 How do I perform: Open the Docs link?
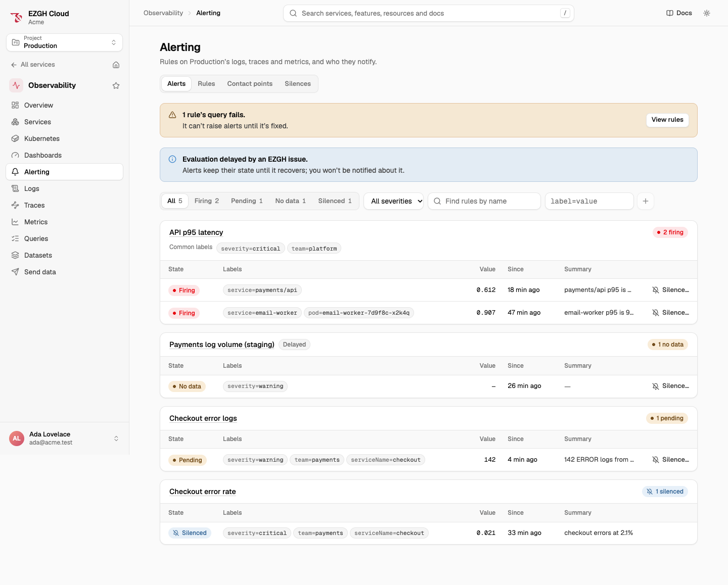[x=679, y=13]
